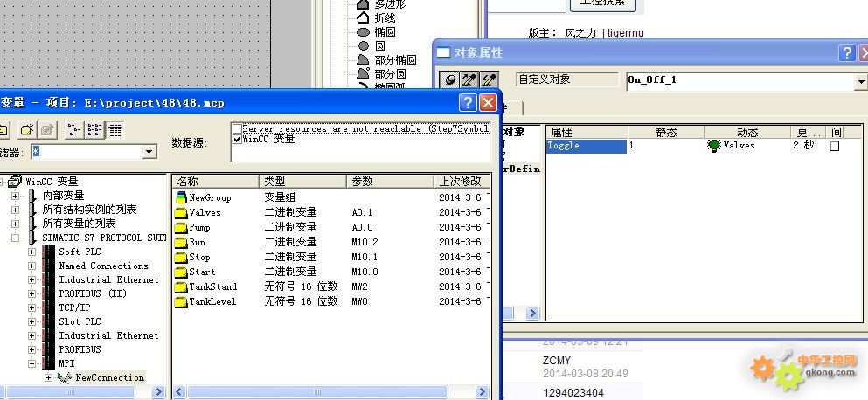
Task: Switch to the list view icon
Action: tap(94, 130)
